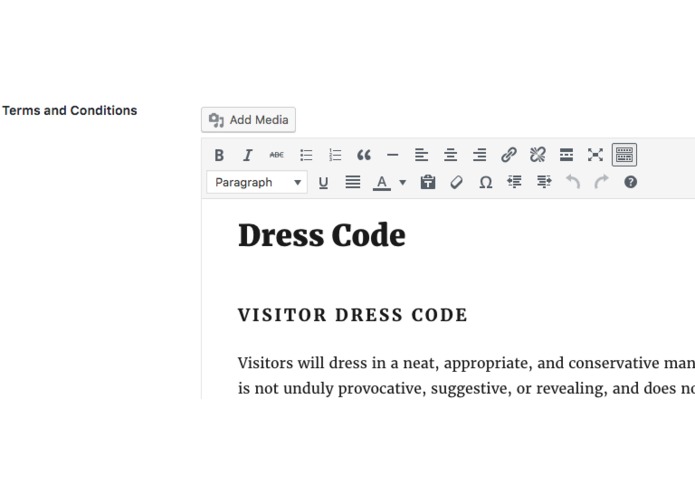695x494 pixels.
Task: Click the VISITOR DRESS CODE subheading
Action: tap(353, 315)
